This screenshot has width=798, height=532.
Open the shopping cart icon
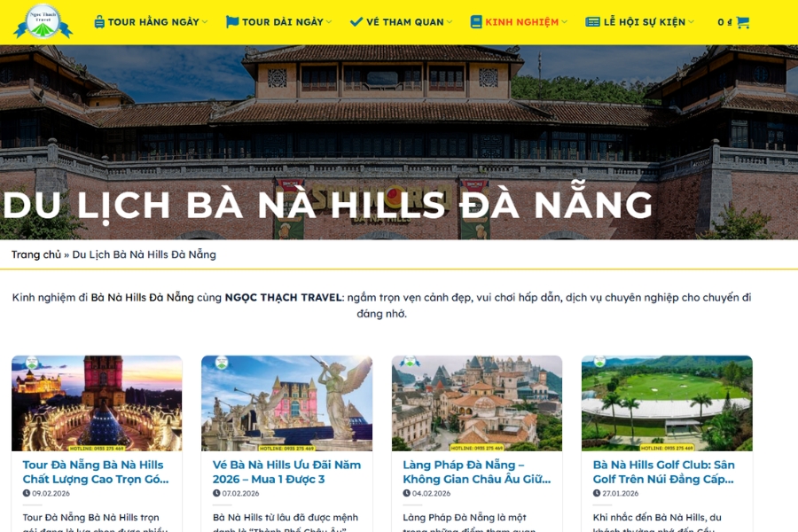(x=742, y=22)
